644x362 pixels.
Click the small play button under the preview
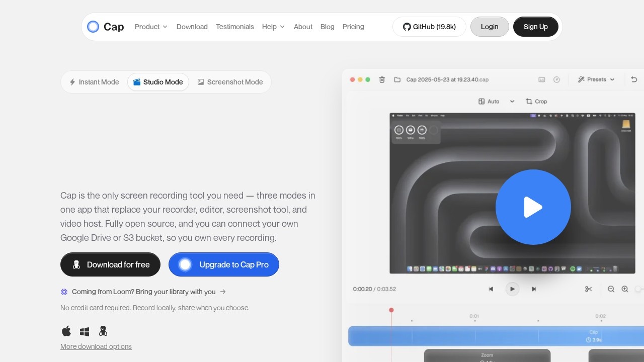[512, 289]
